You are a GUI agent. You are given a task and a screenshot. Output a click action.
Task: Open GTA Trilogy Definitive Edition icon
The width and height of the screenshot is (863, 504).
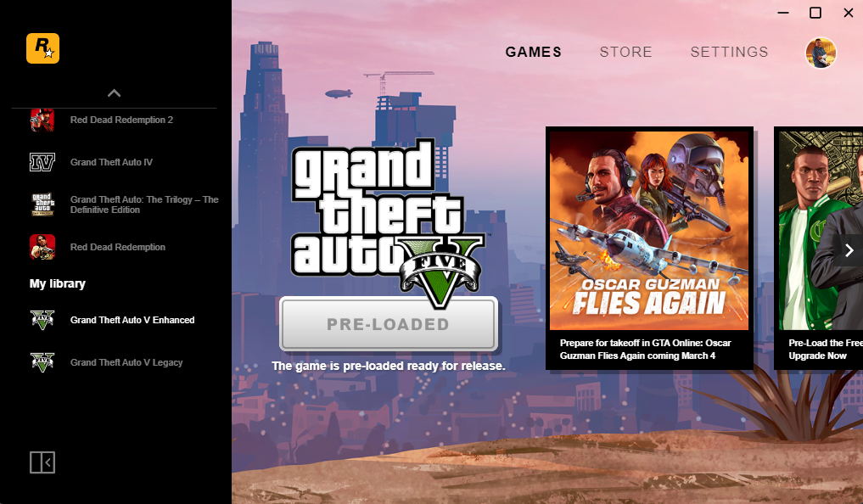(x=42, y=204)
